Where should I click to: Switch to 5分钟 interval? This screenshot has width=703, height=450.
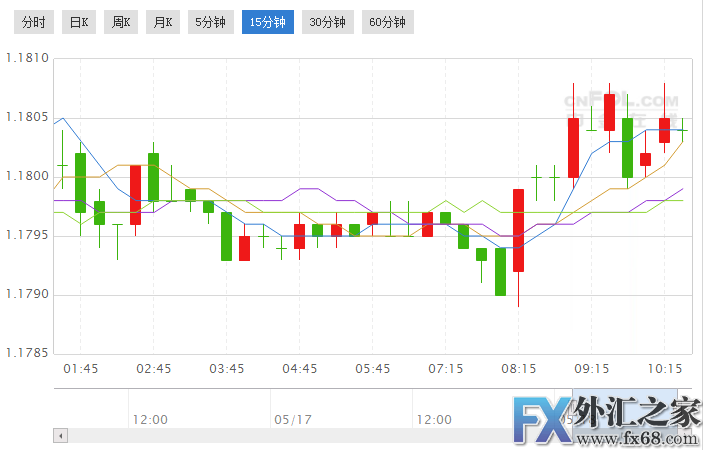coord(210,22)
